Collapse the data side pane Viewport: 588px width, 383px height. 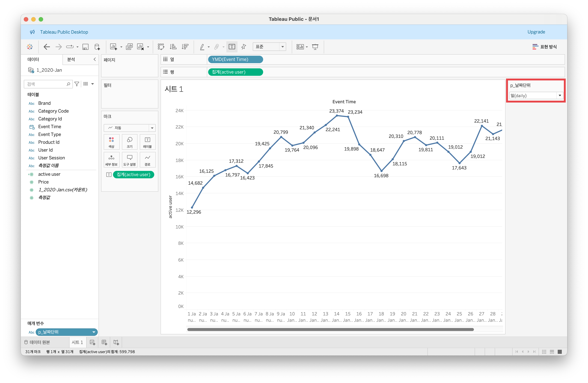(94, 59)
